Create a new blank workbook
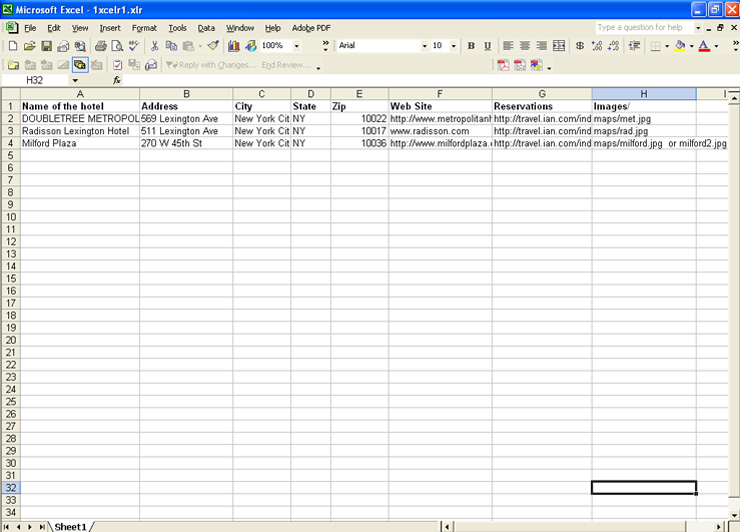This screenshot has width=740, height=532. tap(13, 46)
